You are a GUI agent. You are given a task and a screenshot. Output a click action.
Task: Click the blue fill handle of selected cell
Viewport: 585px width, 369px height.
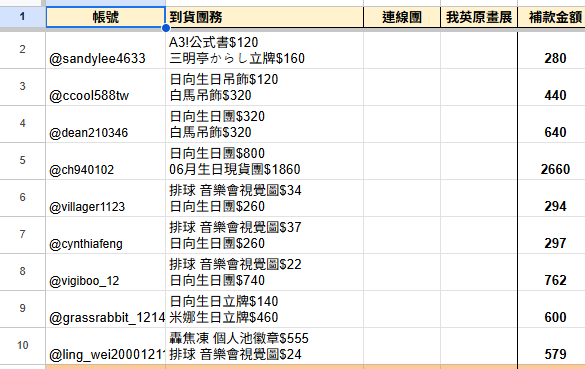(x=166, y=28)
